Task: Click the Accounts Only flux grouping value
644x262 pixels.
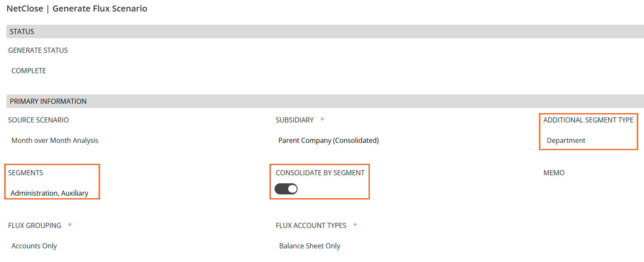Action: click(34, 246)
